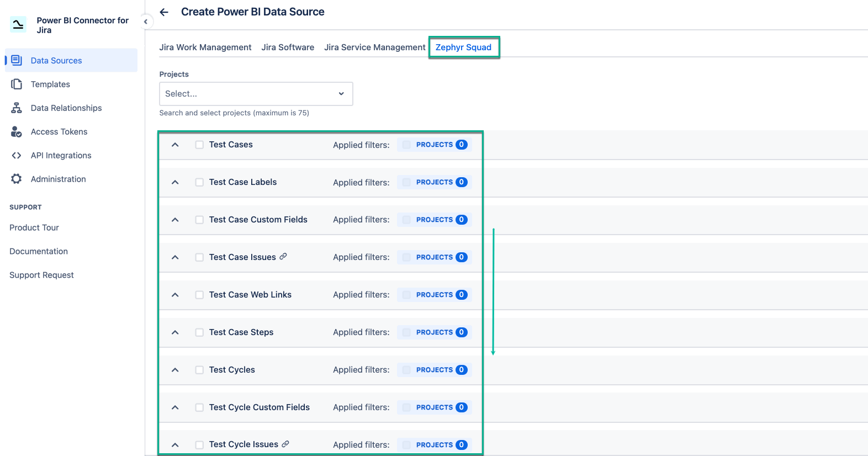Click the PROJECTS filter for Test Cases

point(435,145)
